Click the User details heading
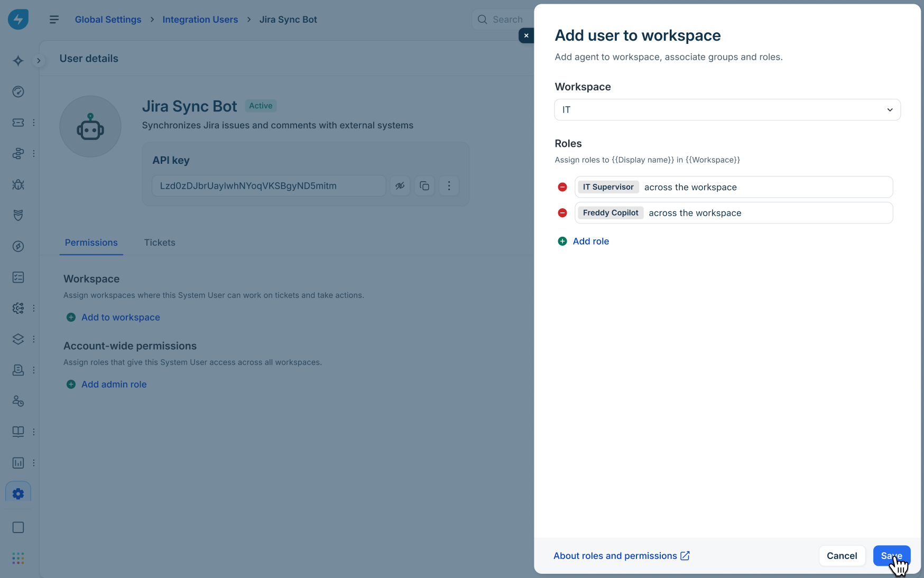Screen dimensions: 924x578 pyautogui.click(x=89, y=59)
